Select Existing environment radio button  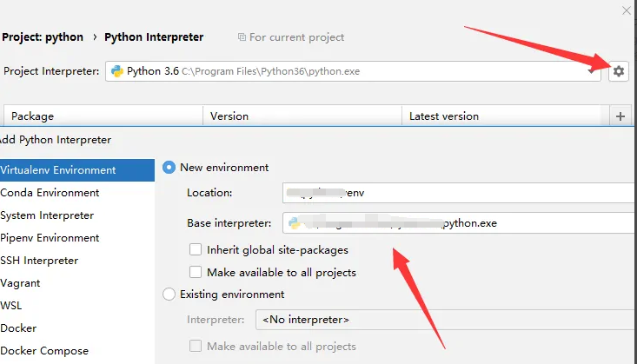[169, 295]
